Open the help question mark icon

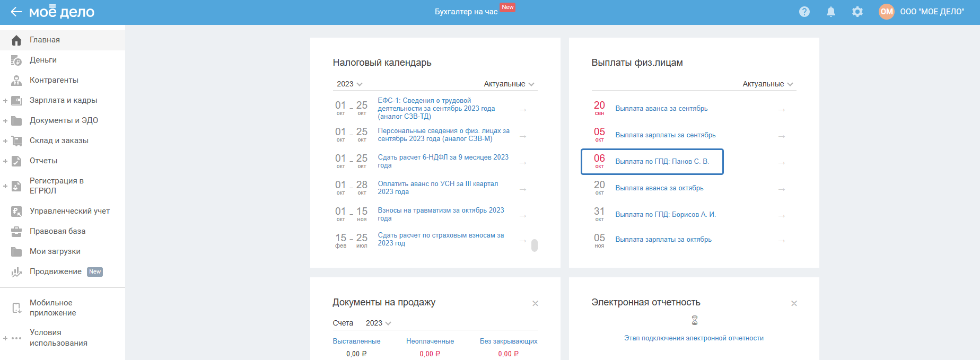804,12
